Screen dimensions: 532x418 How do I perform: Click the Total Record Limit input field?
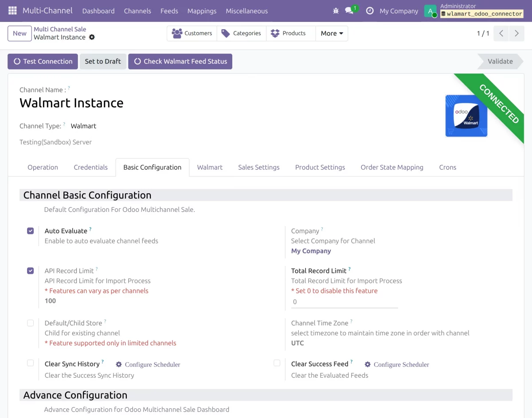(x=344, y=302)
